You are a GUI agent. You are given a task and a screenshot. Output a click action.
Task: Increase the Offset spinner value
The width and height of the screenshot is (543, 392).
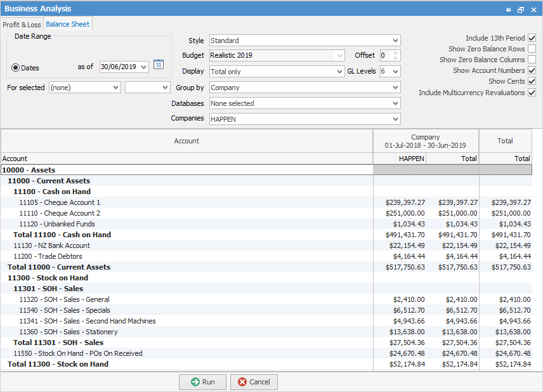(396, 53)
